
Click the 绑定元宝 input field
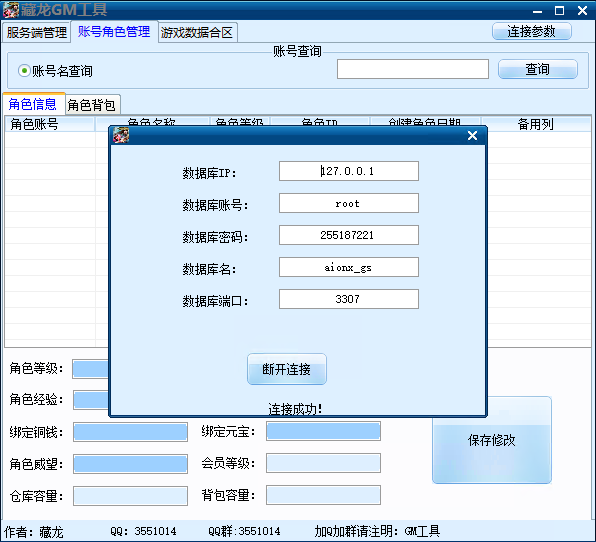[323, 431]
